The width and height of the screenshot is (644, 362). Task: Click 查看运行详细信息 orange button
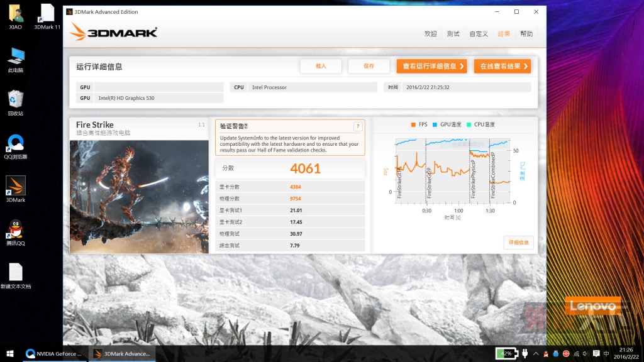point(431,66)
